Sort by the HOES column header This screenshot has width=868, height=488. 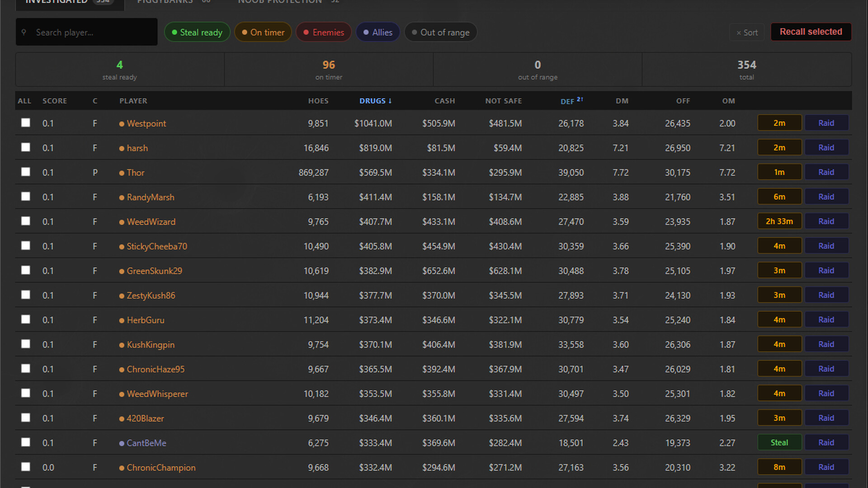point(318,101)
